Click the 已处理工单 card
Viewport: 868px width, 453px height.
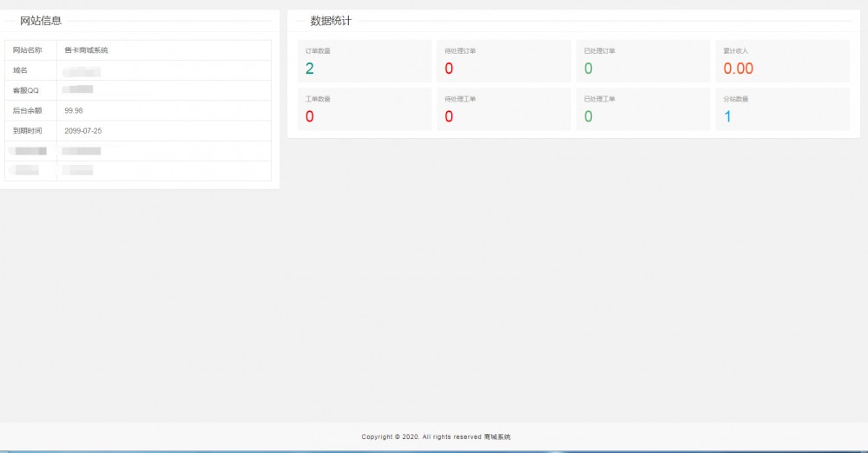point(642,109)
